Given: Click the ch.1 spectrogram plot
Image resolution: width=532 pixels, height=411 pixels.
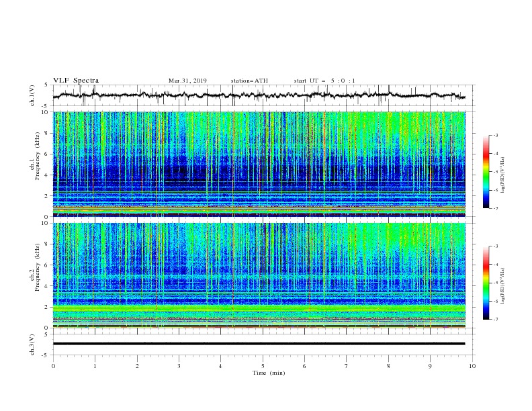Looking at the screenshot, I should click(259, 164).
